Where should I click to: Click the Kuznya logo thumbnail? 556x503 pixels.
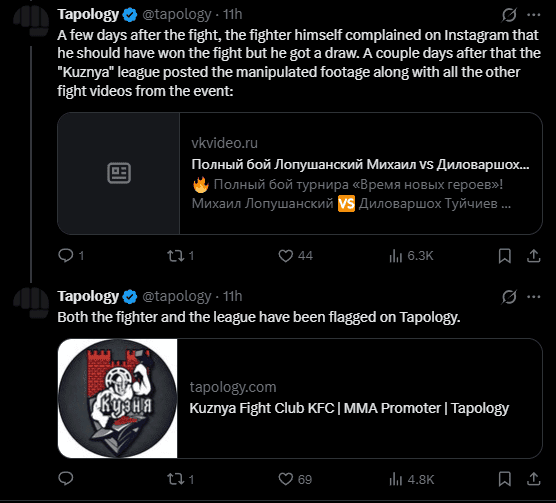(x=117, y=398)
